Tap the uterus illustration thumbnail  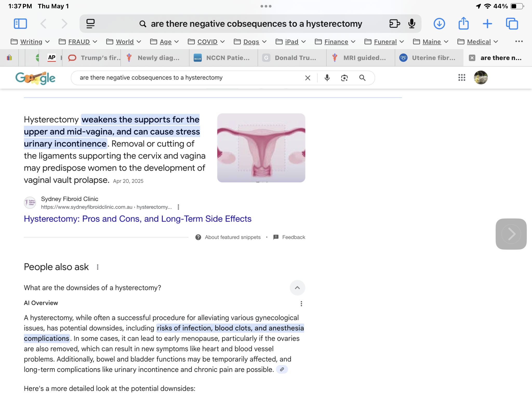(x=261, y=148)
